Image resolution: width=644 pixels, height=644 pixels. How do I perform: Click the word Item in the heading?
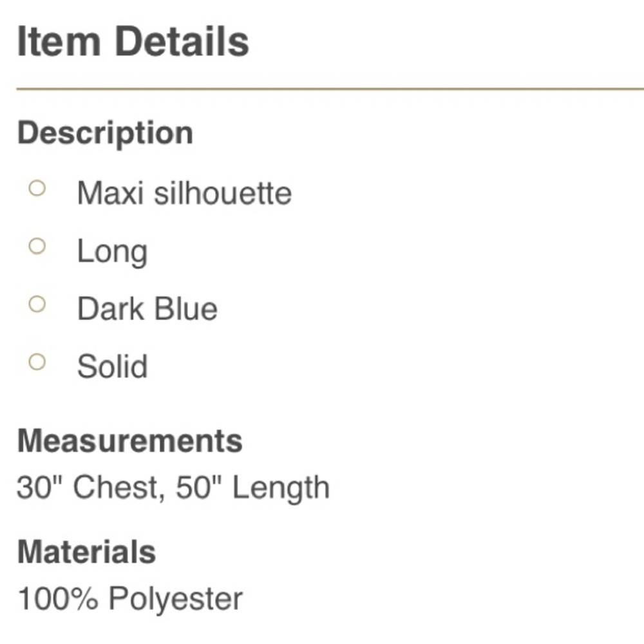59,41
